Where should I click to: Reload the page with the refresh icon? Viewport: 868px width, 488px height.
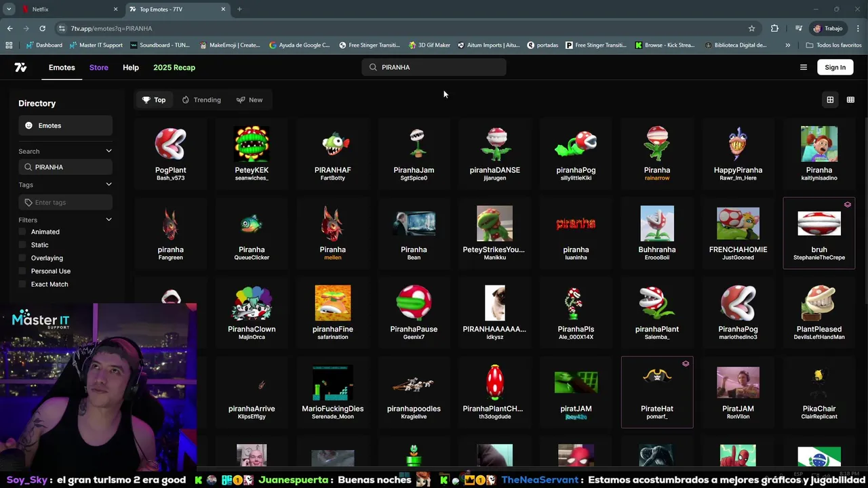(42, 28)
